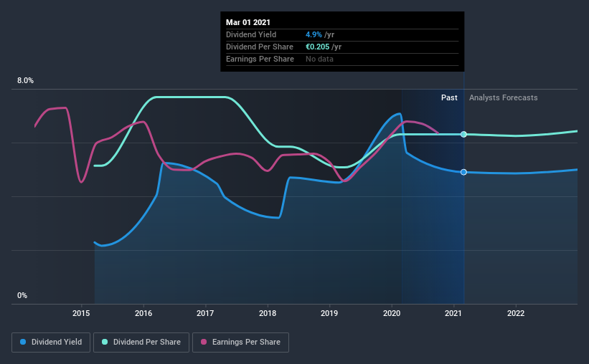Select the Dividend Per Share data point marker at Mar 2021

click(x=463, y=134)
